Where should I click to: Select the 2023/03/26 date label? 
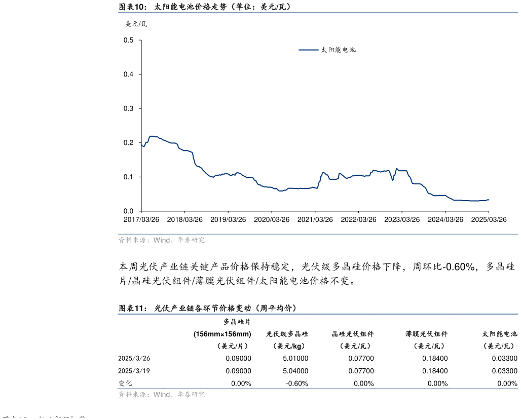click(402, 219)
